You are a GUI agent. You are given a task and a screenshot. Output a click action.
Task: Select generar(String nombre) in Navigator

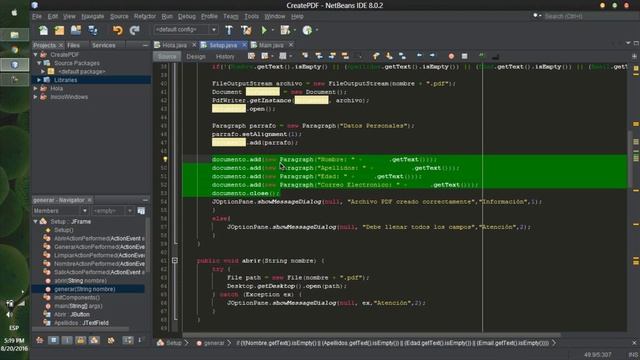[x=88, y=289]
